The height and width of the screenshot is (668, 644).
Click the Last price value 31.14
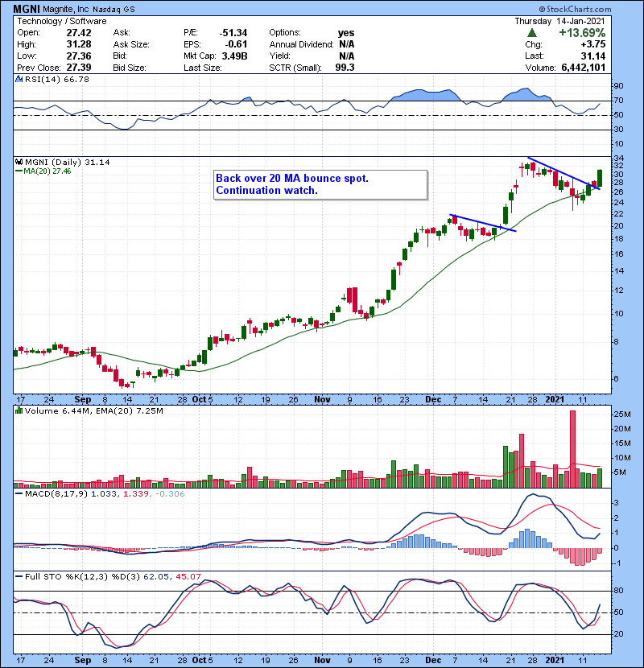pos(592,56)
